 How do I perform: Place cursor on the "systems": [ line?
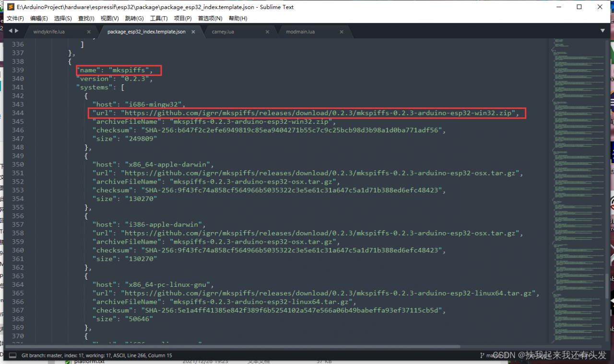tap(100, 87)
